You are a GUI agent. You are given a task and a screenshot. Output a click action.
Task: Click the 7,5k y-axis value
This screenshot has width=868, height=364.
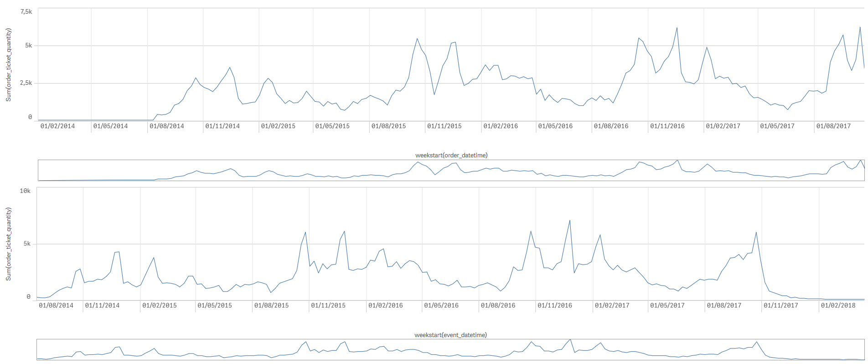pyautogui.click(x=26, y=11)
